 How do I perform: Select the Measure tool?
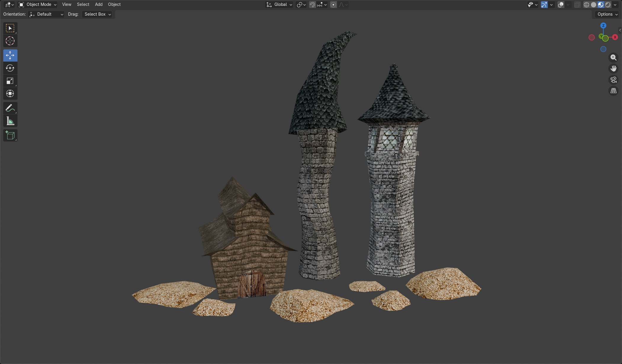[10, 121]
